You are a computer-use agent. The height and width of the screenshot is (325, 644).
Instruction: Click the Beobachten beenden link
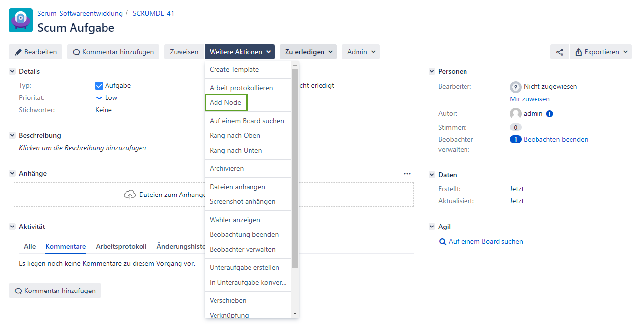pos(556,139)
